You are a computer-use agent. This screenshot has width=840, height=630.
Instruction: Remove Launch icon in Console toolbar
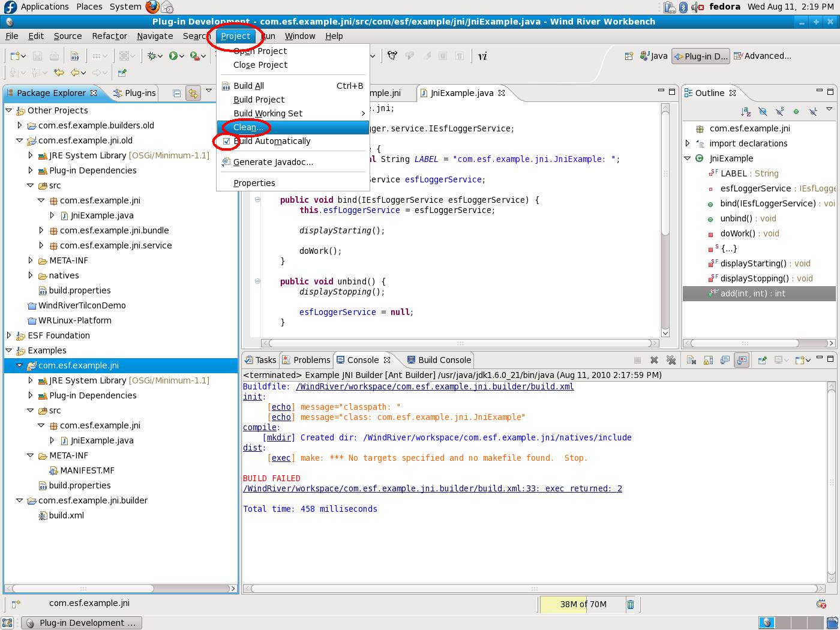[x=654, y=360]
